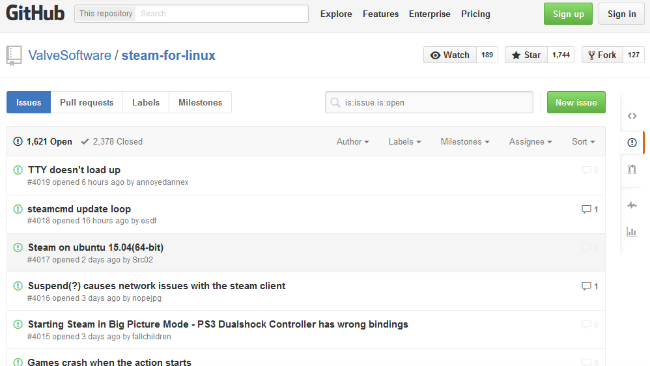Click the repository book icon
The width and height of the screenshot is (650, 366).
(14, 56)
